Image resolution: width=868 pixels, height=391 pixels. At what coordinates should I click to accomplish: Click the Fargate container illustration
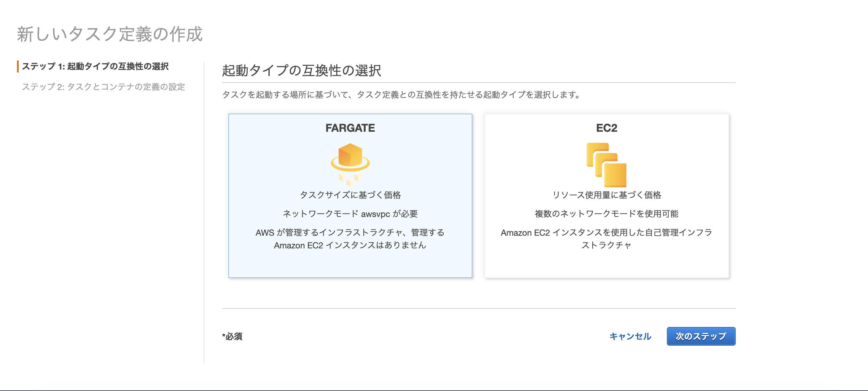(350, 162)
